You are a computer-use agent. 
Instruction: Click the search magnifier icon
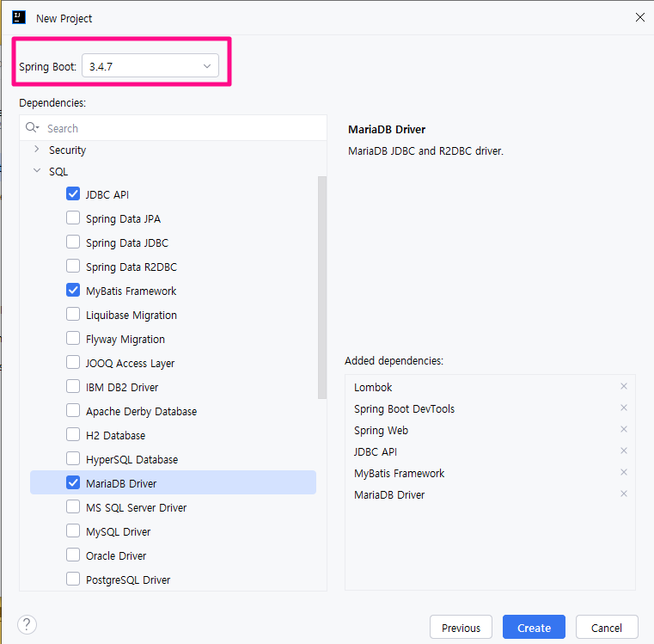32,127
